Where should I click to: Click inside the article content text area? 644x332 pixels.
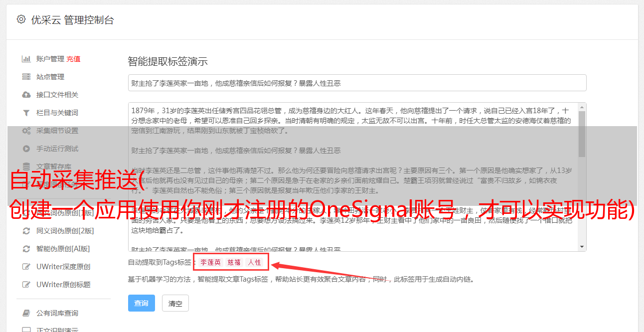pyautogui.click(x=353, y=177)
